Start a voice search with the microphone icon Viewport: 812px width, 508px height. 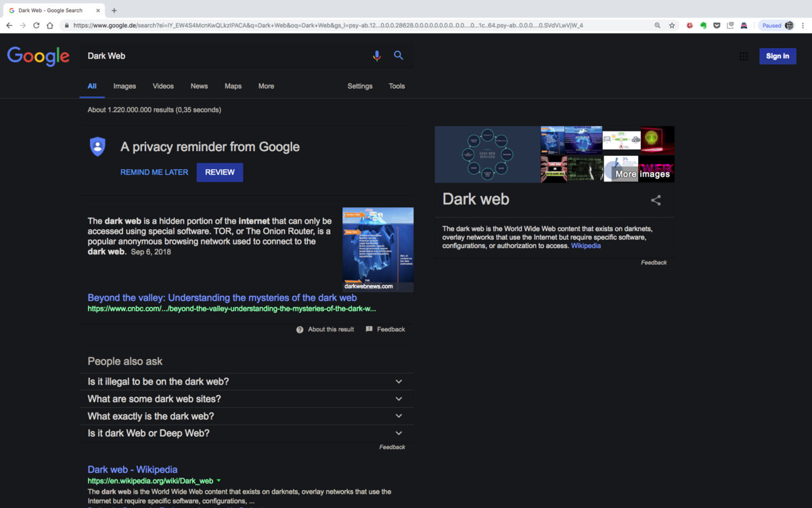click(x=377, y=56)
